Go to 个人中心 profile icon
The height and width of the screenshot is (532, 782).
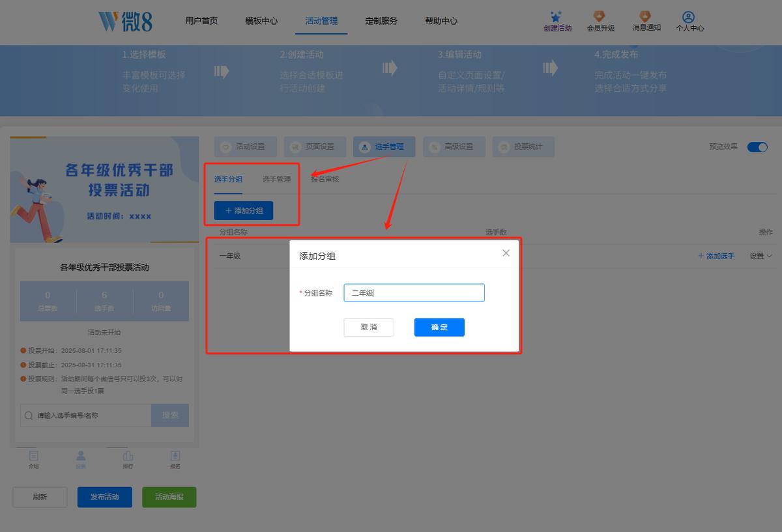(689, 17)
